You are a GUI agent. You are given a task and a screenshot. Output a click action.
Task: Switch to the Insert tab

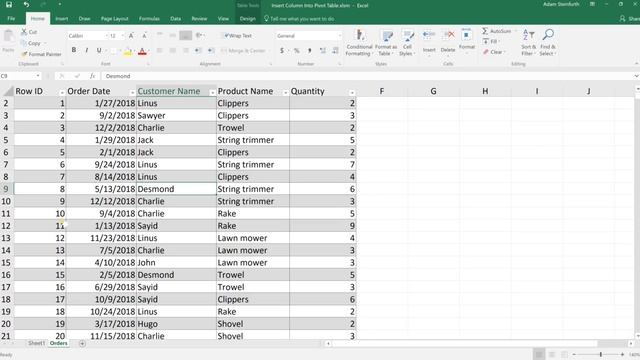click(x=62, y=19)
